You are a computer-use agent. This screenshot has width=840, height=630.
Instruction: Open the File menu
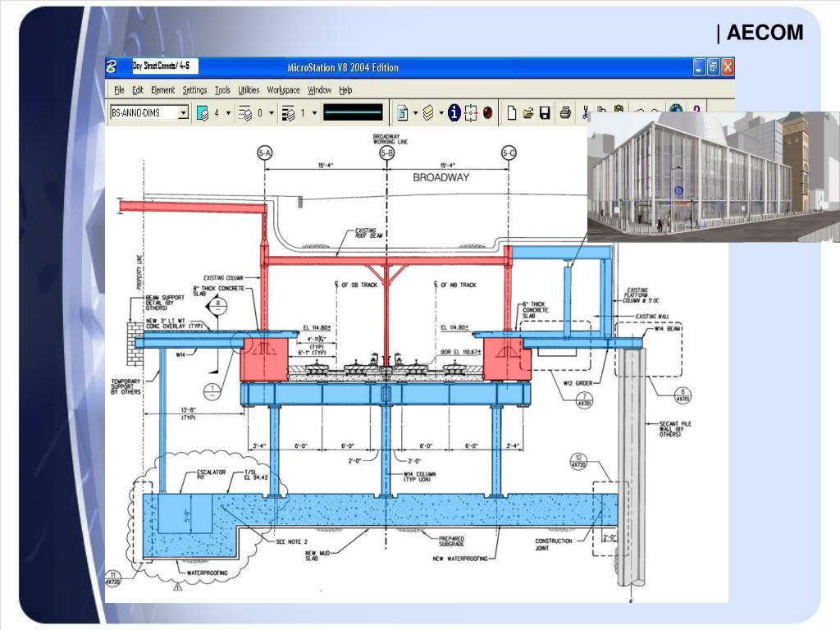click(119, 90)
